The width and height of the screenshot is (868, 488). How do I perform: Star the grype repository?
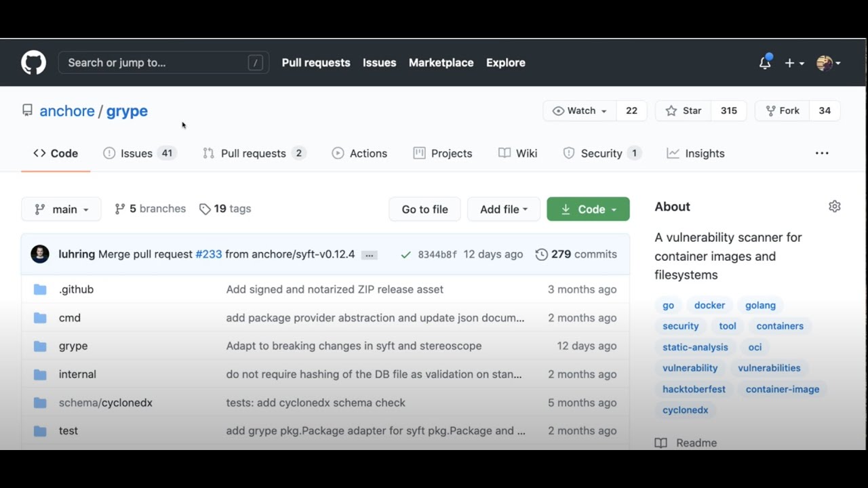click(x=683, y=111)
